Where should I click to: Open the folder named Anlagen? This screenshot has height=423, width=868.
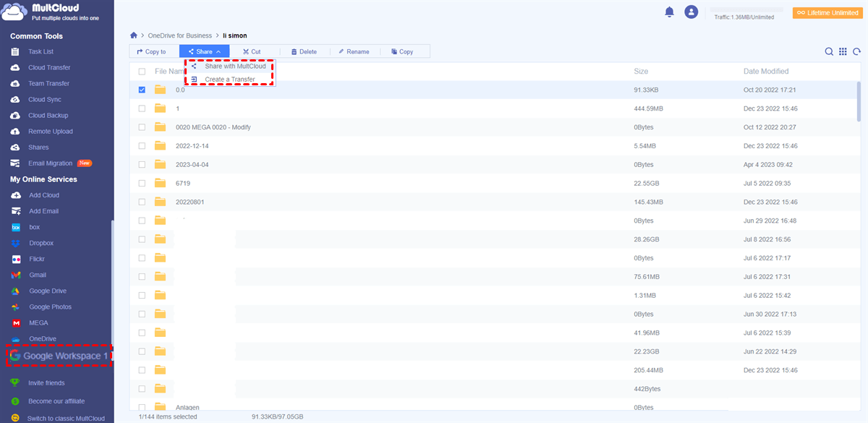187,408
